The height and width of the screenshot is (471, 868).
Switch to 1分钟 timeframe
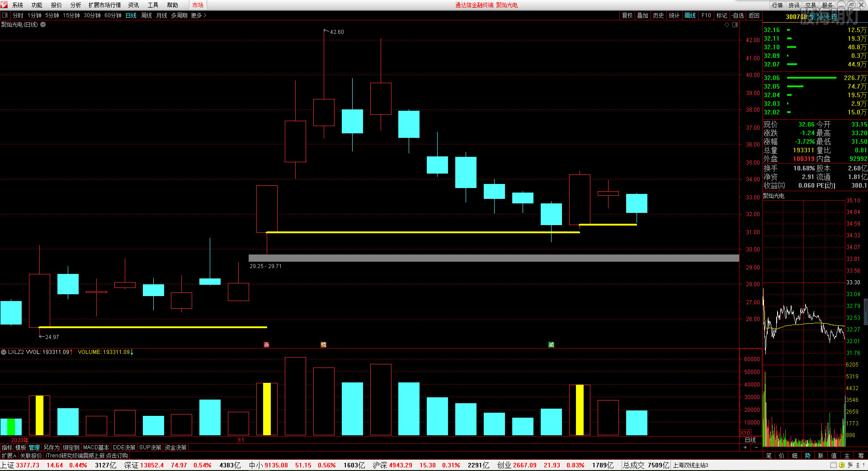35,15
